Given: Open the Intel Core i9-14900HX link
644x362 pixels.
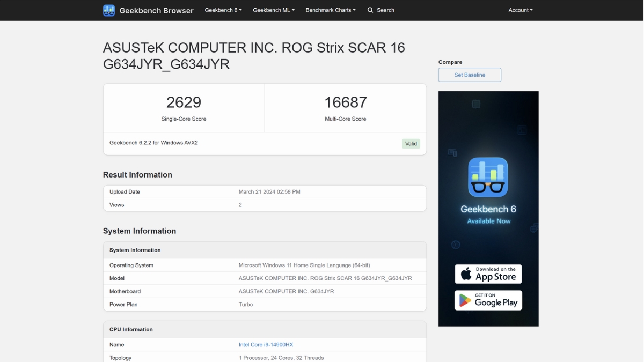Looking at the screenshot, I should [x=265, y=344].
